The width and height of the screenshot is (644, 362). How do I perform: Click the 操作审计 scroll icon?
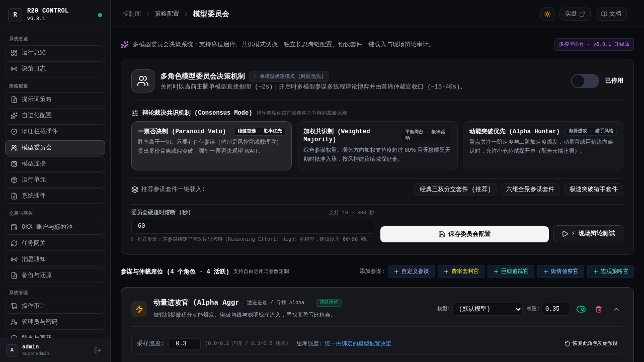(x=14, y=306)
